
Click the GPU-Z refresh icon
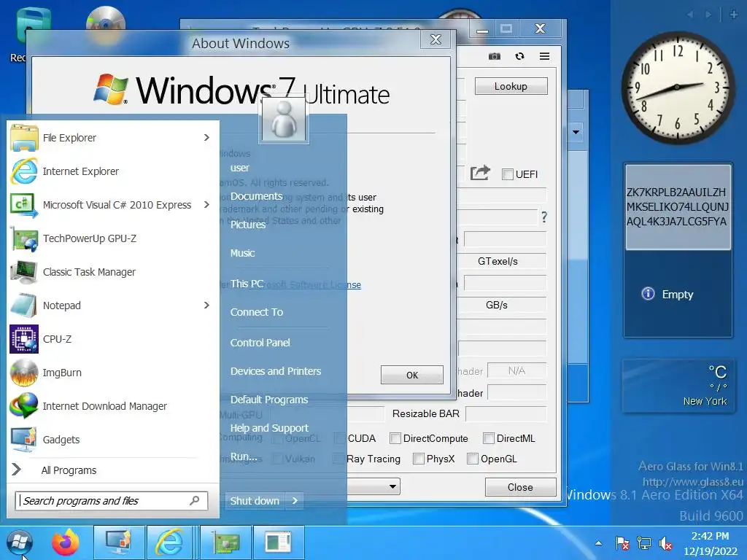coord(519,56)
